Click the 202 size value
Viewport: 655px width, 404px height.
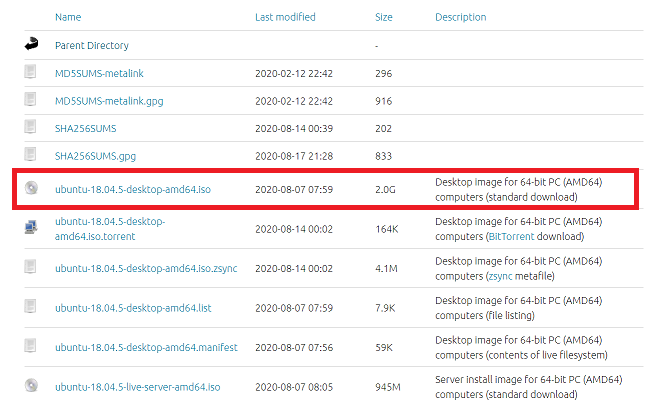tap(383, 129)
